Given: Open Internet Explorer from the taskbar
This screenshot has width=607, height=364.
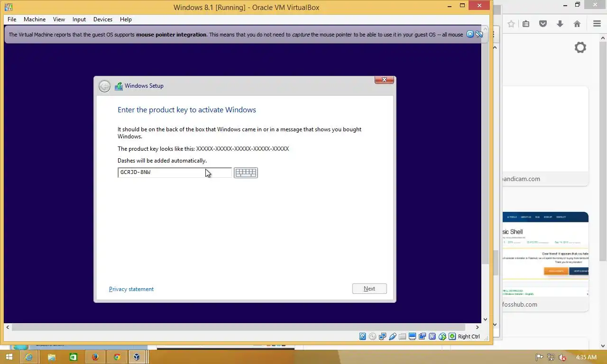Looking at the screenshot, I should [29, 357].
